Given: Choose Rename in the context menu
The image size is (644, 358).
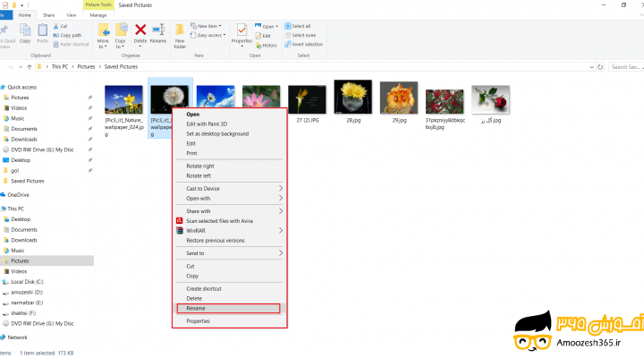Looking at the screenshot, I should (x=228, y=308).
